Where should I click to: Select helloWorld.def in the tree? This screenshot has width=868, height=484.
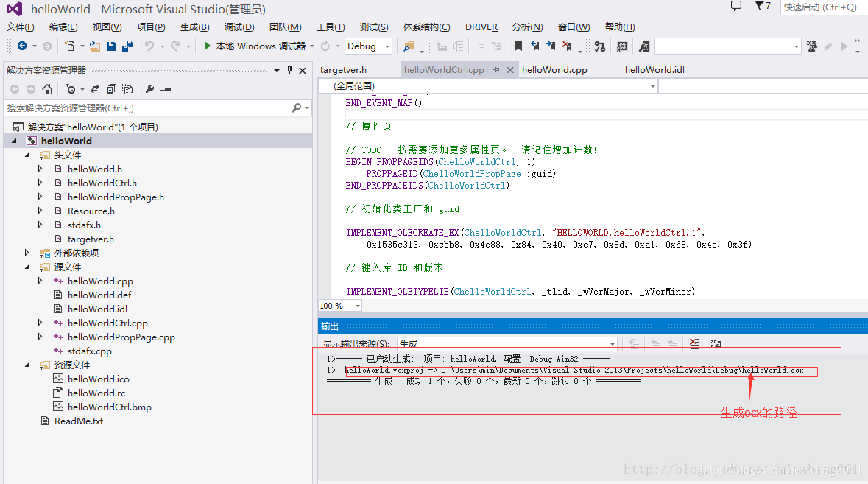(x=99, y=295)
